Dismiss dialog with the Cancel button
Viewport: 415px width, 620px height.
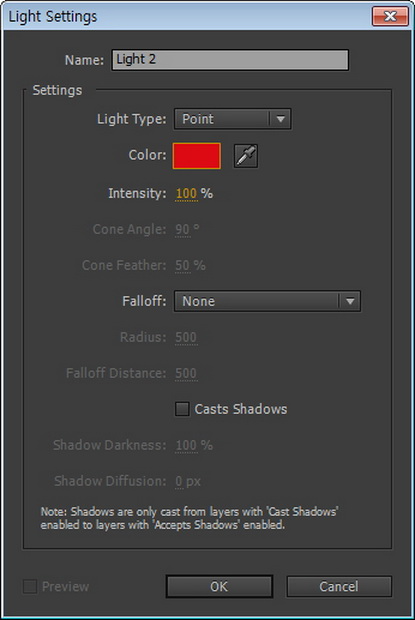click(339, 586)
